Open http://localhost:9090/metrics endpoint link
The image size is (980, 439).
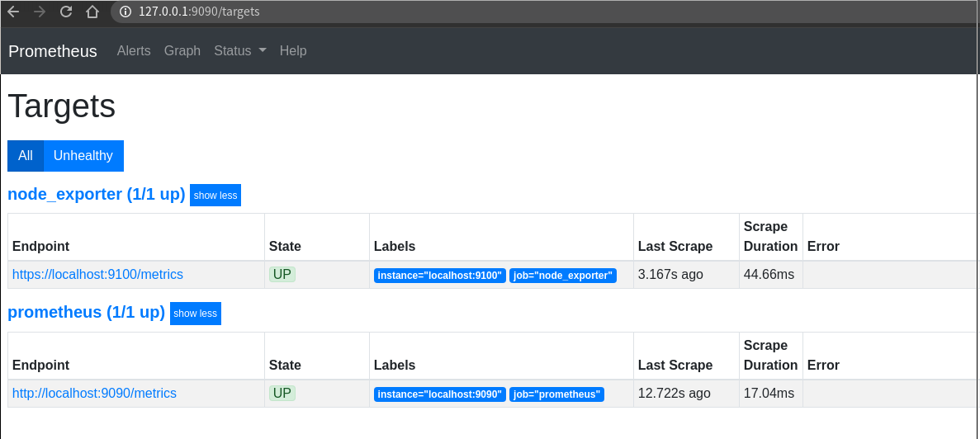tap(94, 394)
